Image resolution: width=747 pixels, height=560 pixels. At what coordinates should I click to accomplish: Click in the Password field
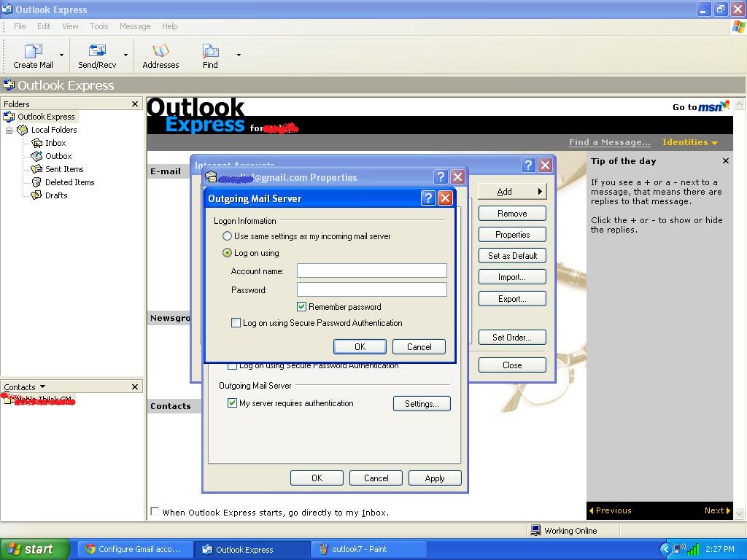(371, 289)
